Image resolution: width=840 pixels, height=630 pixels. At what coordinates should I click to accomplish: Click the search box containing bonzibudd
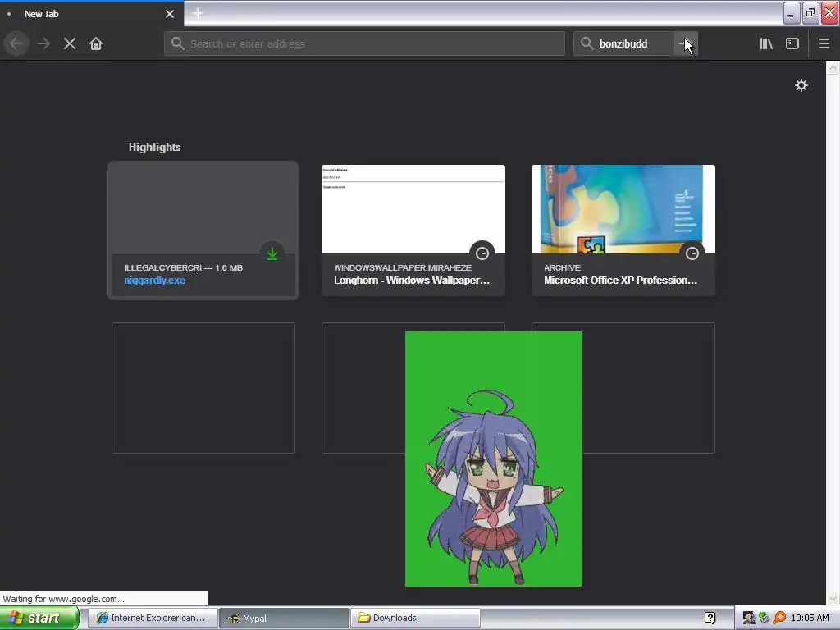[623, 43]
